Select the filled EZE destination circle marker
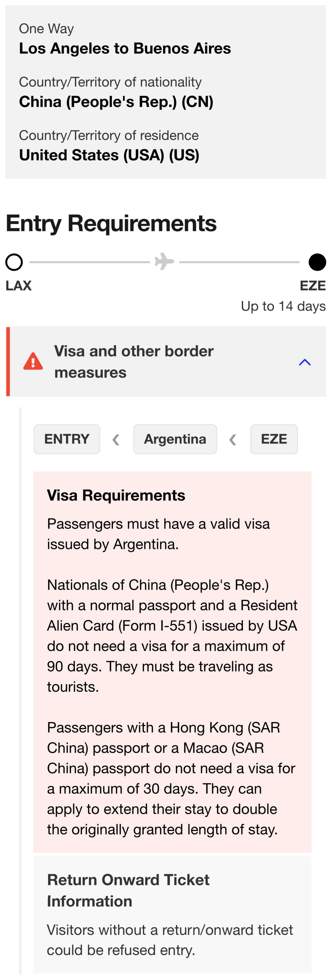This screenshot has width=333, height=980. click(x=317, y=262)
